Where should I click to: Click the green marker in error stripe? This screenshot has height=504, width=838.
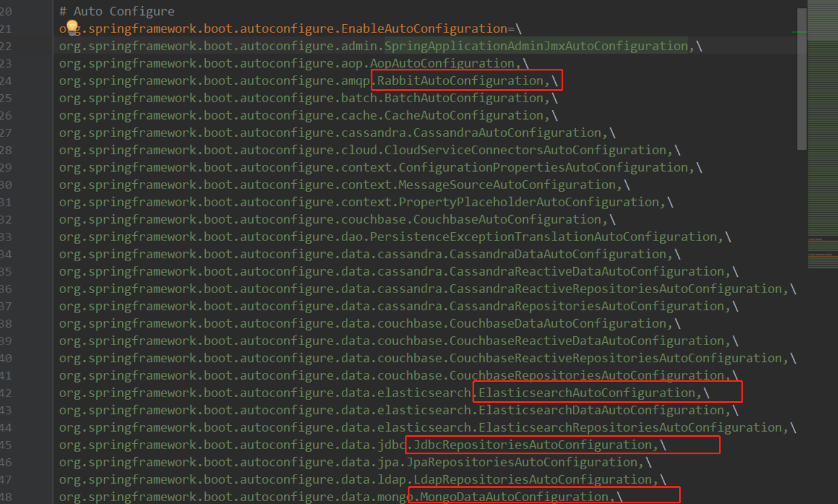tap(799, 32)
